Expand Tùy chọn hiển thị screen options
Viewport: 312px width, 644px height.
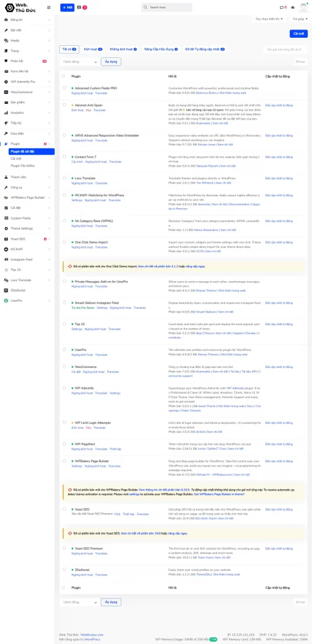click(269, 19)
